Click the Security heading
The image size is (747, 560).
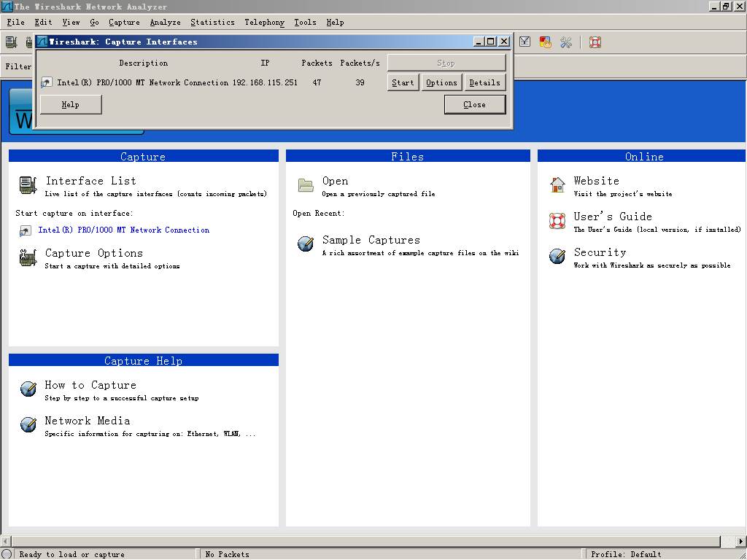600,252
